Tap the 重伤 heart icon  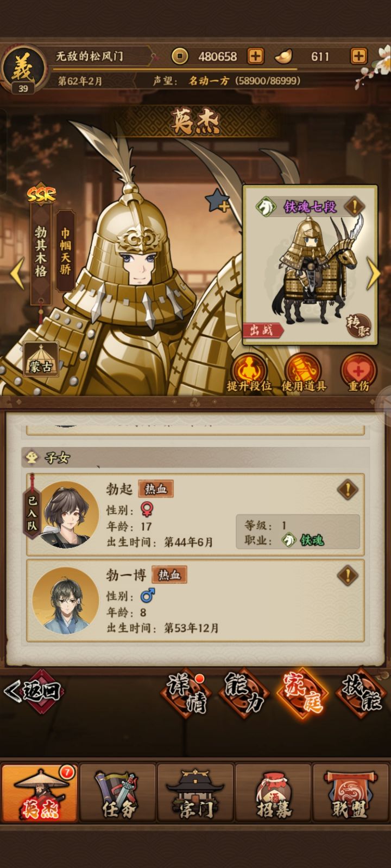(x=358, y=373)
